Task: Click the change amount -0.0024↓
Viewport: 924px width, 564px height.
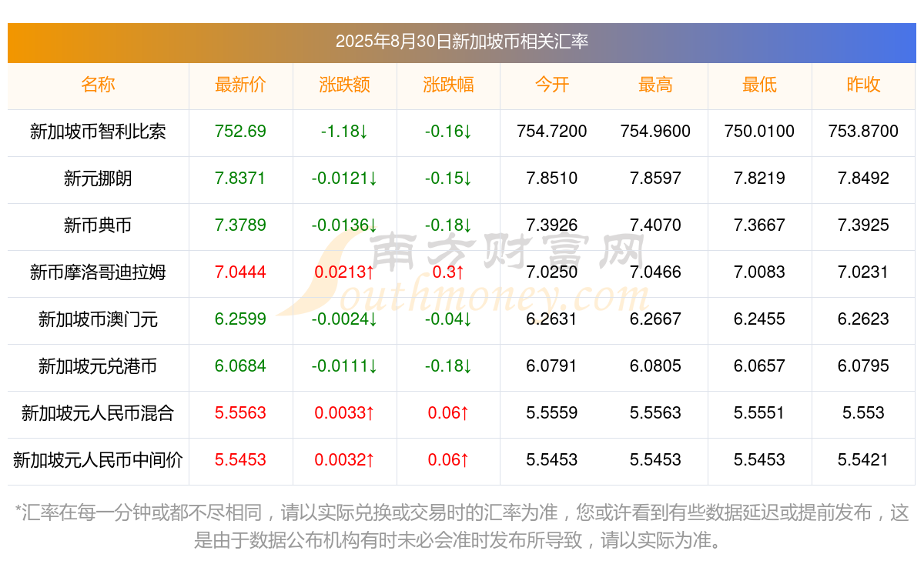Action: [344, 319]
